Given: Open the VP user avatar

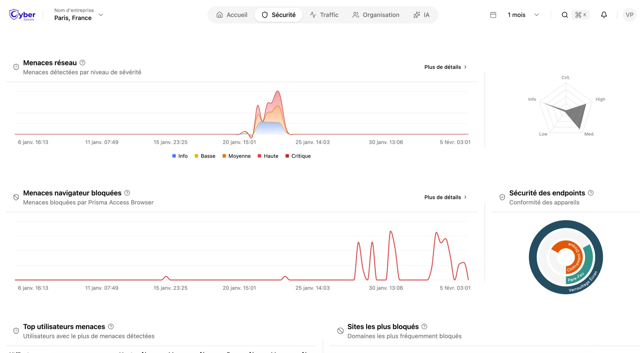Looking at the screenshot, I should [x=629, y=15].
